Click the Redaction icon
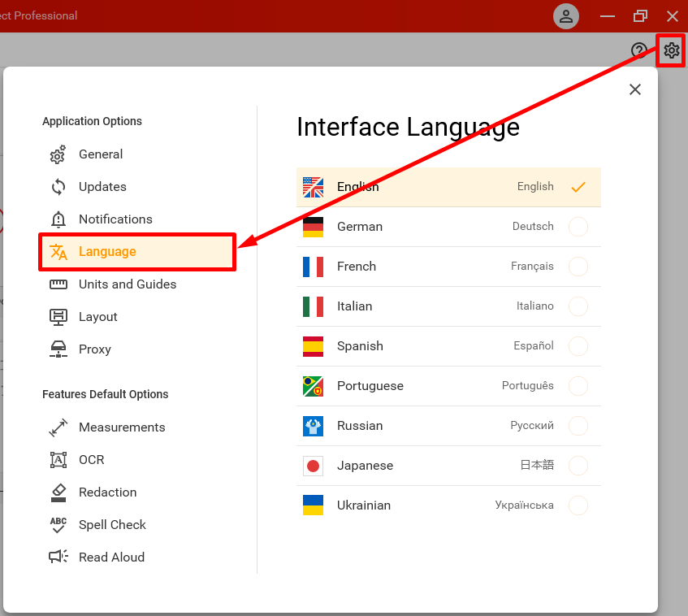The image size is (688, 616). coord(58,492)
